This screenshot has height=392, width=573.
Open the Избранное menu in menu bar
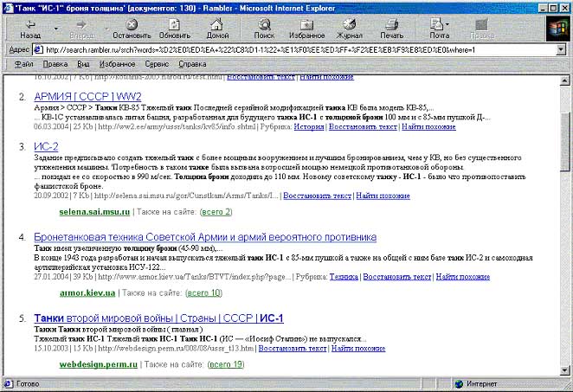pyautogui.click(x=118, y=64)
